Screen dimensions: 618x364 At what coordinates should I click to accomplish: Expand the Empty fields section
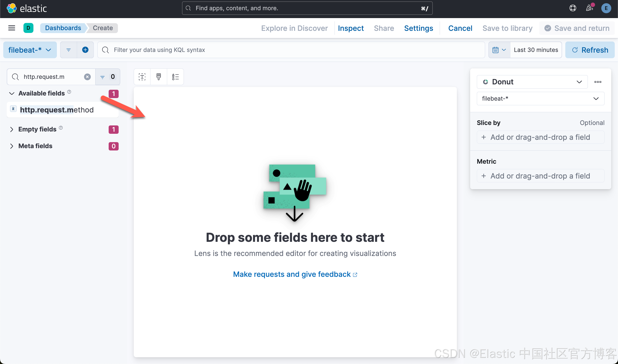tap(12, 129)
